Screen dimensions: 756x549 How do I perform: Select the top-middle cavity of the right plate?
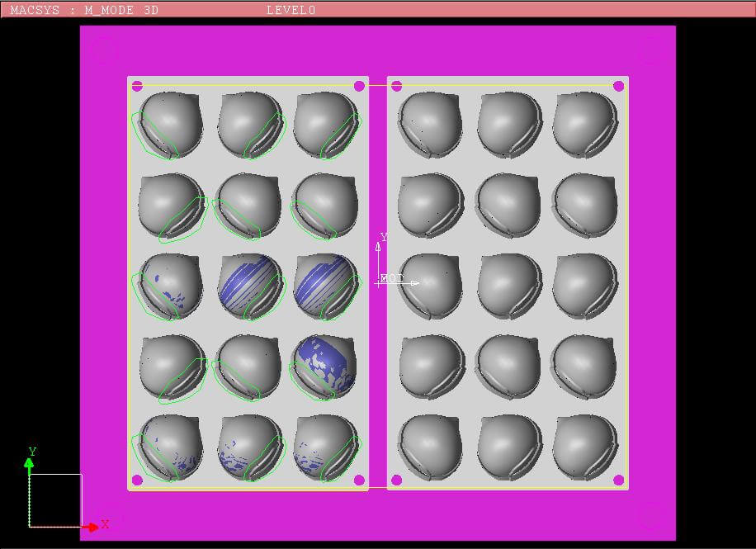[x=510, y=125]
